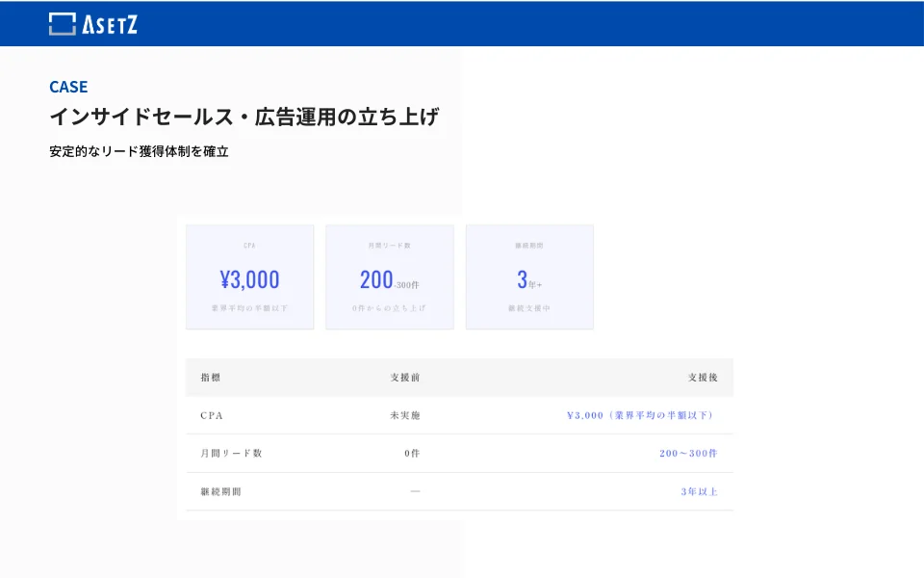This screenshot has height=578, width=924.
Task: Click the 3年+ figure on the duration card
Action: (527, 278)
